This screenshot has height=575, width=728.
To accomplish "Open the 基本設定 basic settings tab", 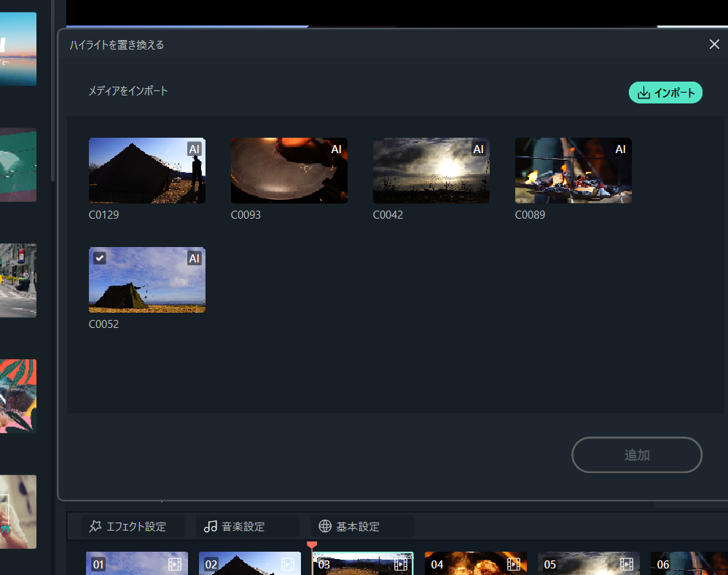I will pyautogui.click(x=362, y=526).
